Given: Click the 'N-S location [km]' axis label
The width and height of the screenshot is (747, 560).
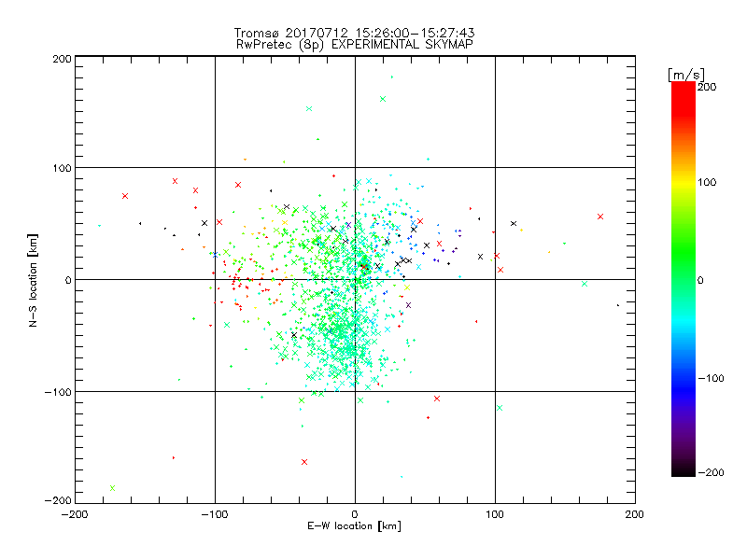Looking at the screenshot, I should (x=33, y=280).
